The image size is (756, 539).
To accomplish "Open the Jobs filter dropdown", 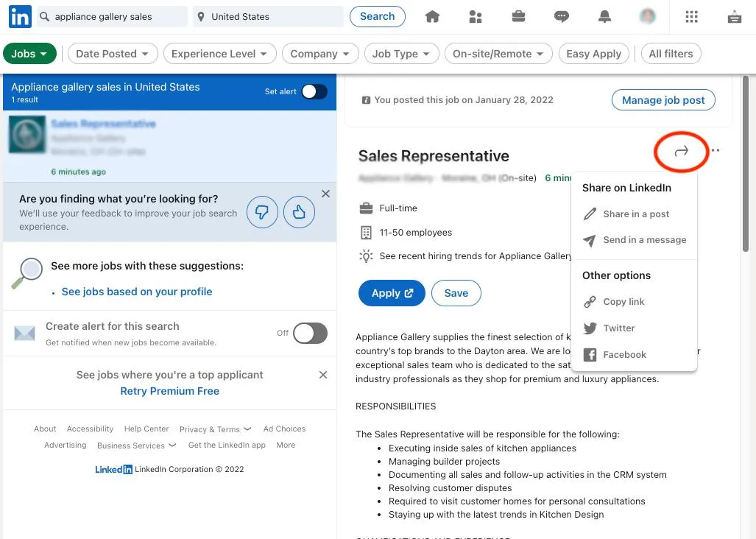I will pyautogui.click(x=29, y=54).
